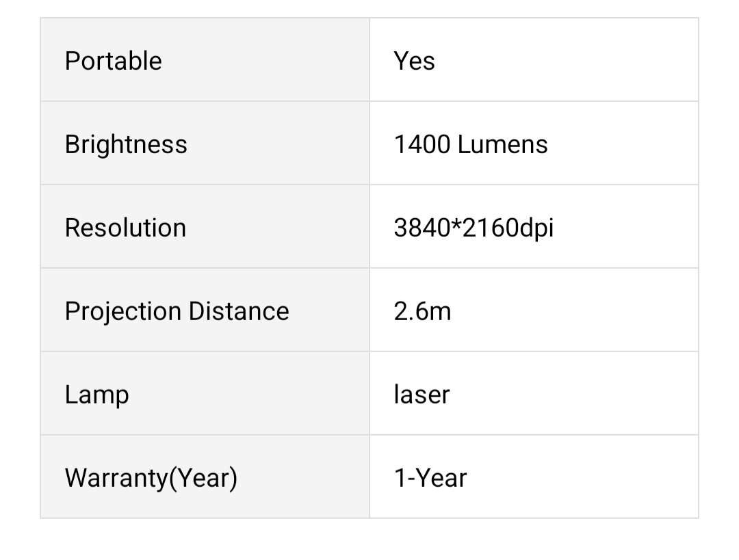The width and height of the screenshot is (739, 560).
Task: Click the word Projection in the table
Action: coord(123,312)
